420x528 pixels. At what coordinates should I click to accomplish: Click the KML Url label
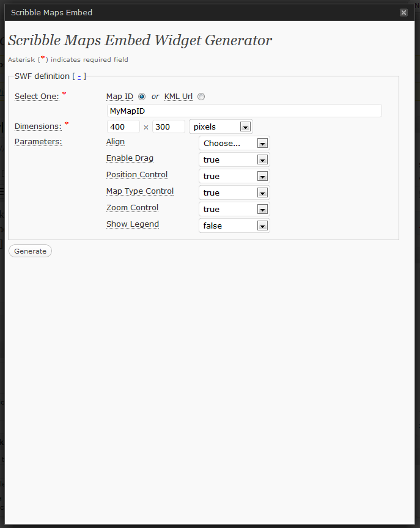179,97
